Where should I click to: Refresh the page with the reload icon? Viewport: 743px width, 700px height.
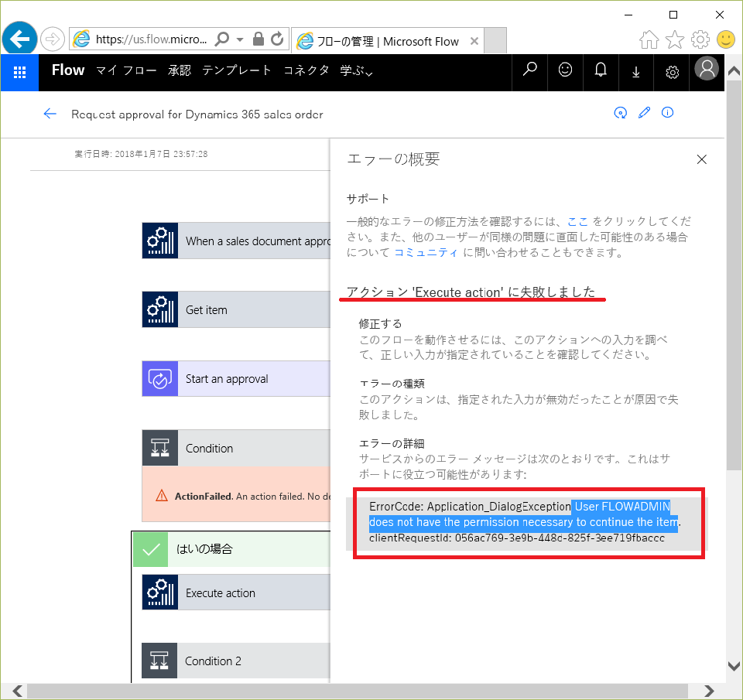click(x=277, y=39)
